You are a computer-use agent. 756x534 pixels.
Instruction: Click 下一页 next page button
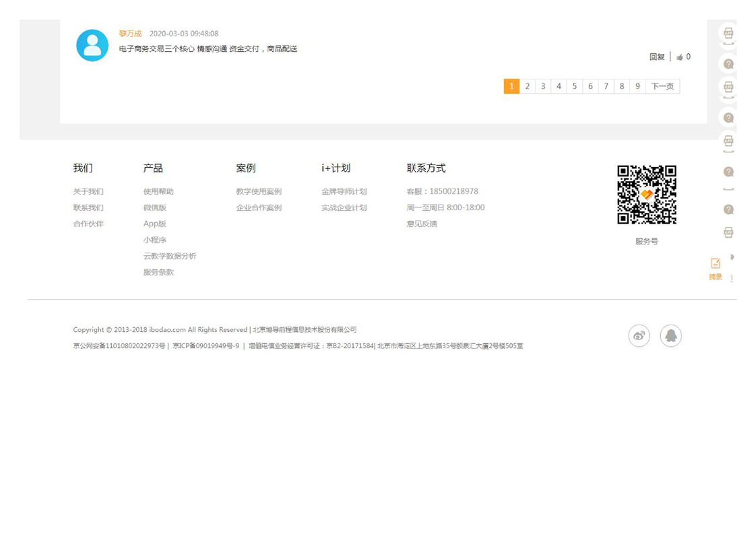(662, 86)
